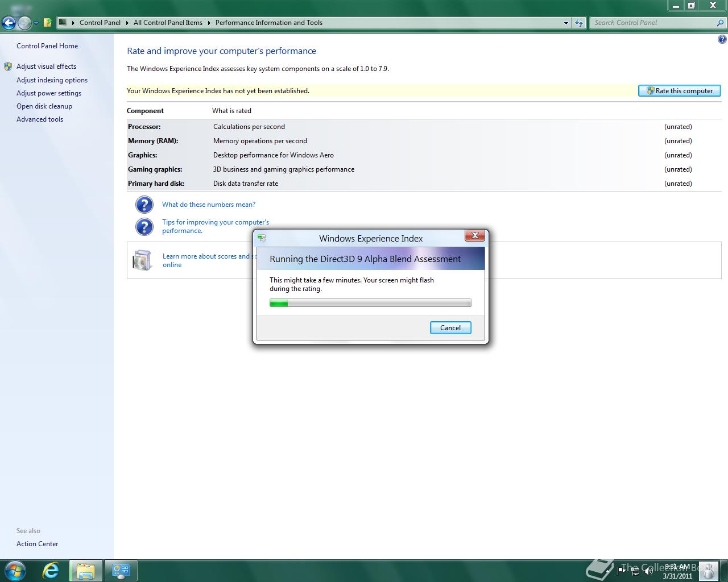
Task: Click the network tray icon
Action: pos(635,571)
